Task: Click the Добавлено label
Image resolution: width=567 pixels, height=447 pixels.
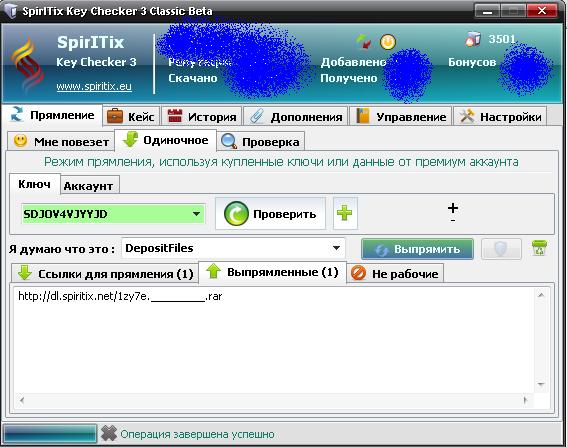Action: [x=354, y=63]
